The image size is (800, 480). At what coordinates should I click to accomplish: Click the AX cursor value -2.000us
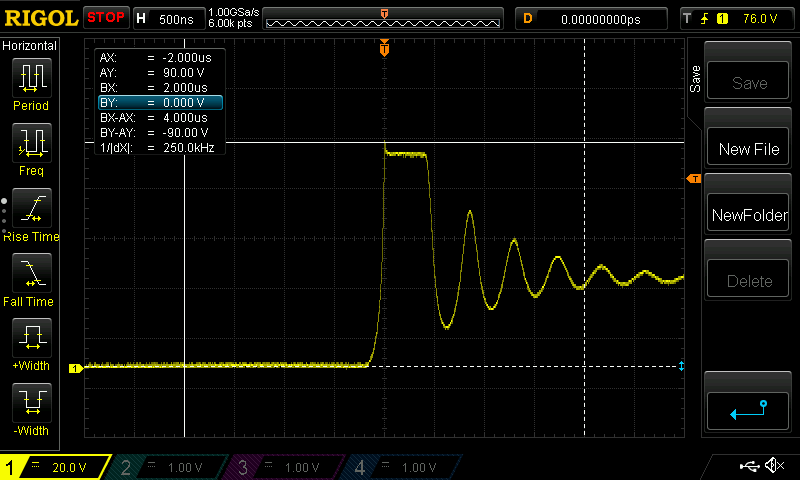pyautogui.click(x=187, y=58)
